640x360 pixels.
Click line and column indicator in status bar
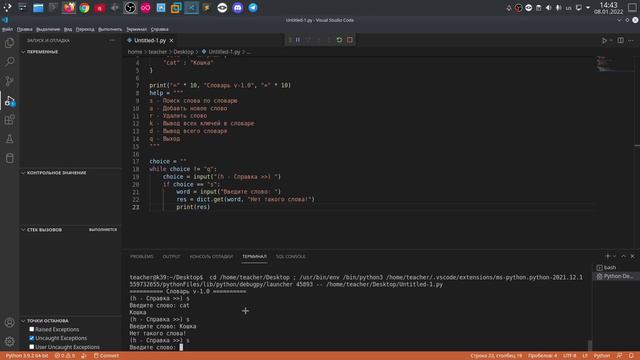click(x=496, y=356)
